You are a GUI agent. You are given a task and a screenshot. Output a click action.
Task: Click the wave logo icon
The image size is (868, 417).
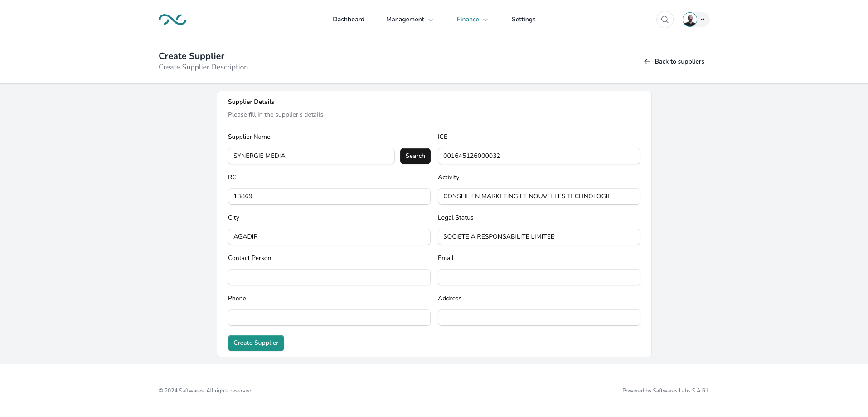[x=172, y=20]
